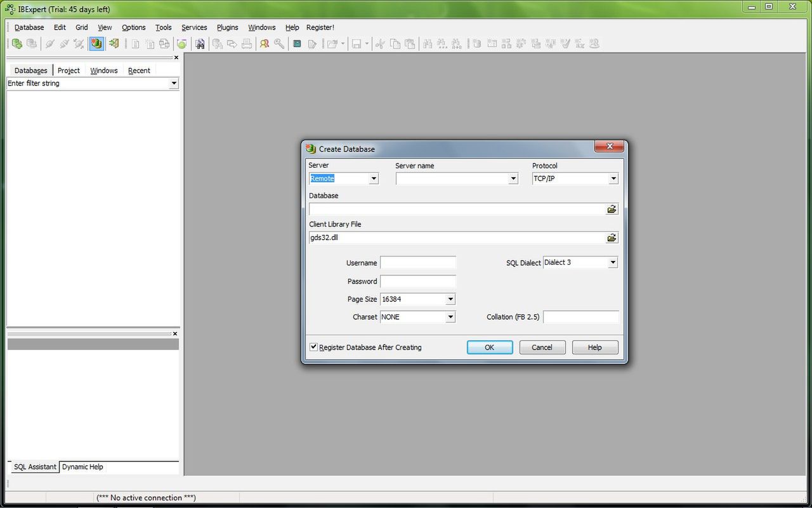This screenshot has width=812, height=508.
Task: Open the Grid menu
Action: [82, 27]
